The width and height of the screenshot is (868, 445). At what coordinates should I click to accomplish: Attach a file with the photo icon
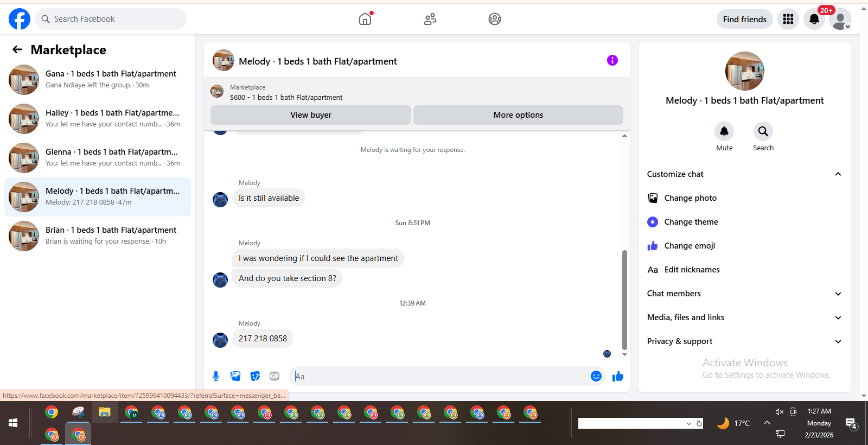point(235,376)
